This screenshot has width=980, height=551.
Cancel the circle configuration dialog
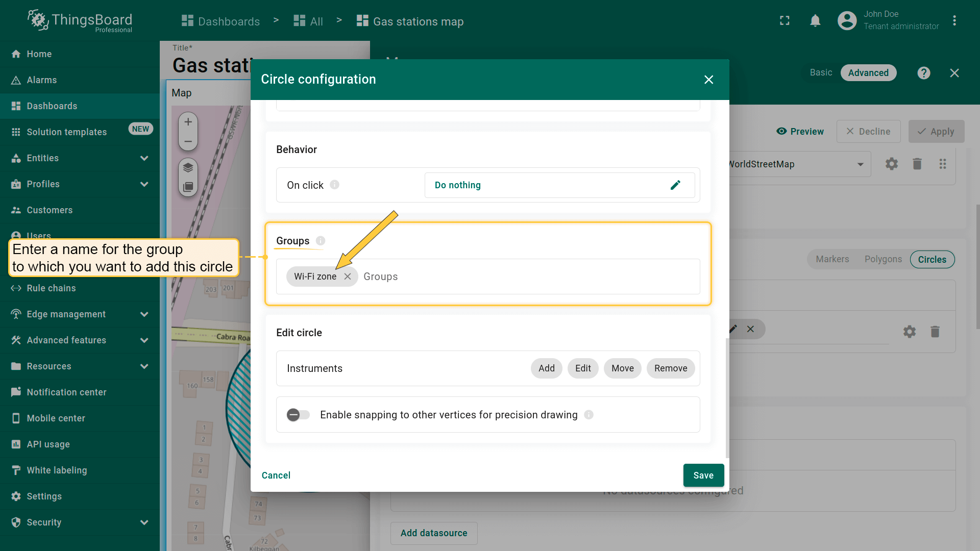coord(276,475)
